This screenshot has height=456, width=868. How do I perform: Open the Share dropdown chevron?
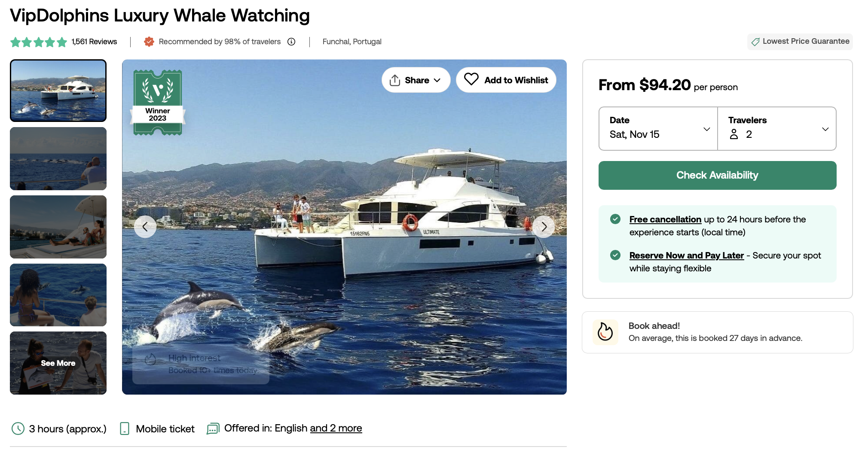[437, 80]
